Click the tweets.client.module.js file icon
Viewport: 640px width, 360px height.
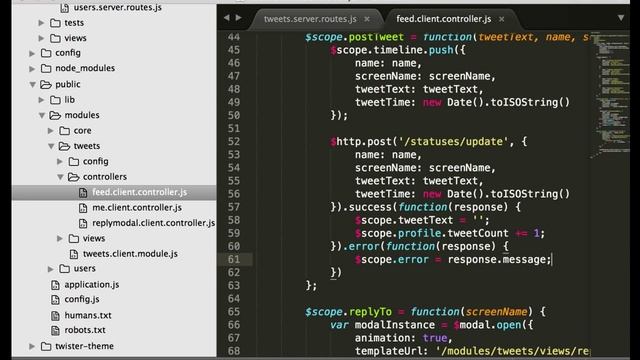[74, 254]
